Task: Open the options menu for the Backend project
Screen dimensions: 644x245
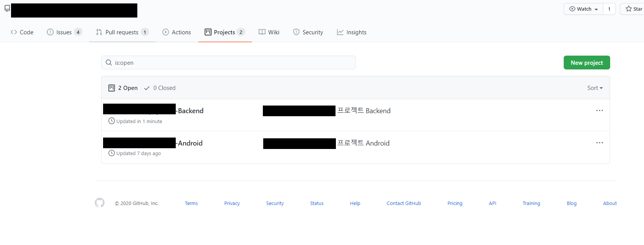Action: point(599,110)
